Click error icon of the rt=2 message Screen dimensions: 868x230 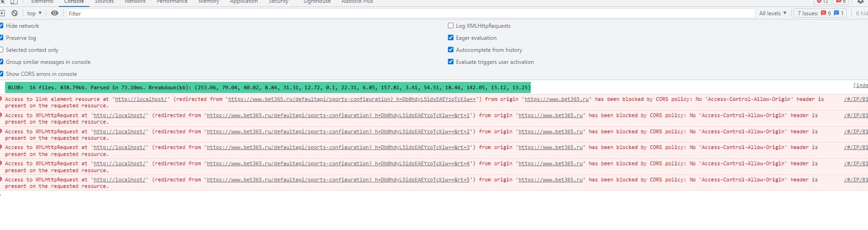[x=1, y=131]
